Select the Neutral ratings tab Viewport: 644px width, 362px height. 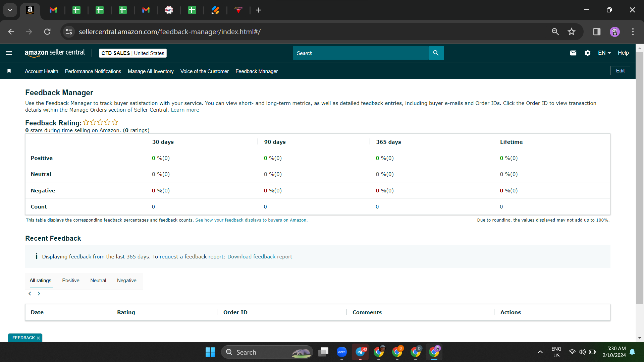click(x=98, y=281)
